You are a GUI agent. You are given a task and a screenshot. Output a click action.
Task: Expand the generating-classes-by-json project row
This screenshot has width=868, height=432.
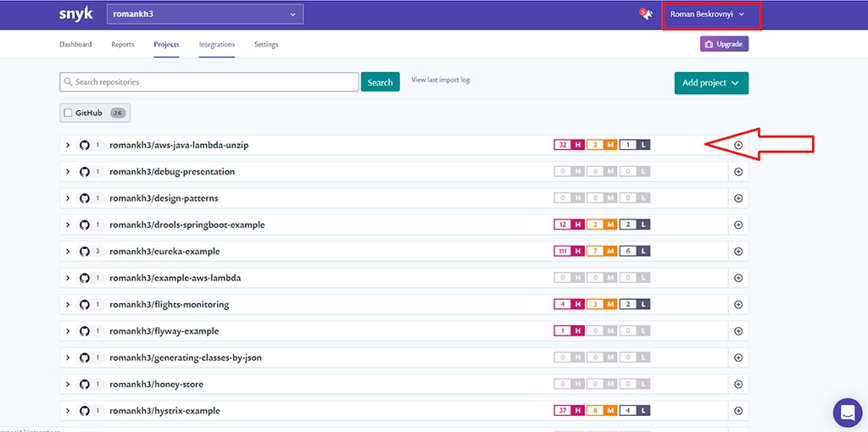coord(68,357)
